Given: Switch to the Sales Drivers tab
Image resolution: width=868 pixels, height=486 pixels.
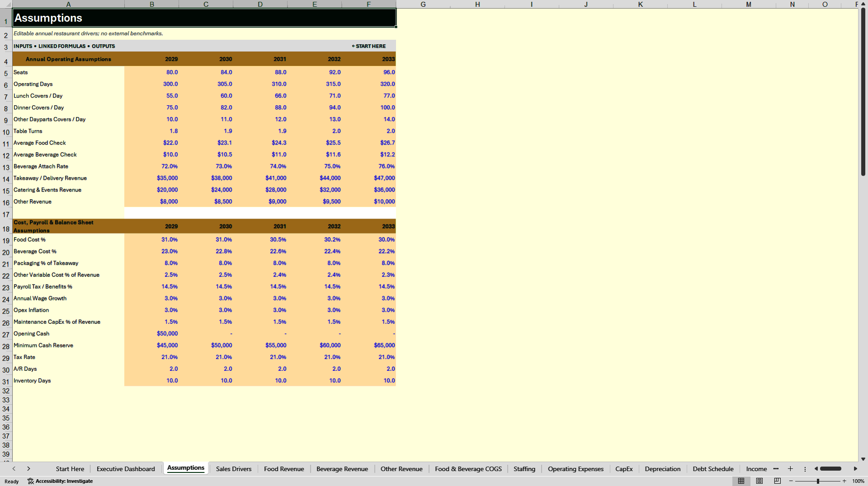Looking at the screenshot, I should point(234,469).
